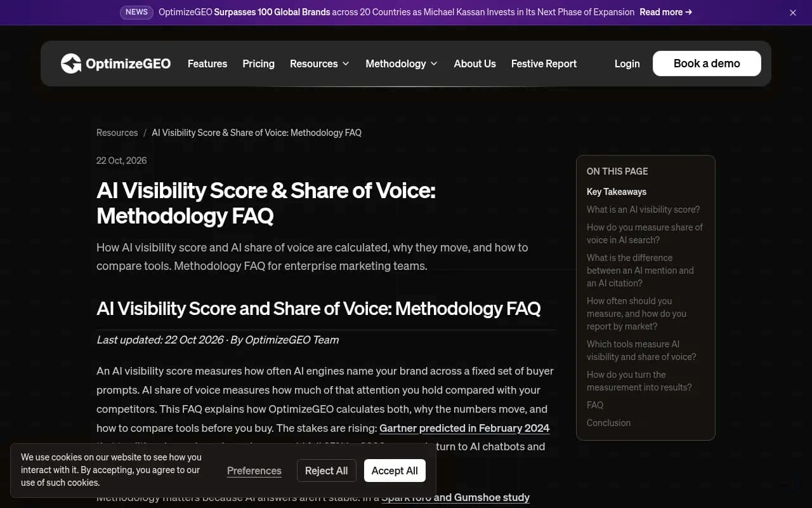Jump to How do you turn the measurement into results
The height and width of the screenshot is (508, 812).
[x=639, y=381]
